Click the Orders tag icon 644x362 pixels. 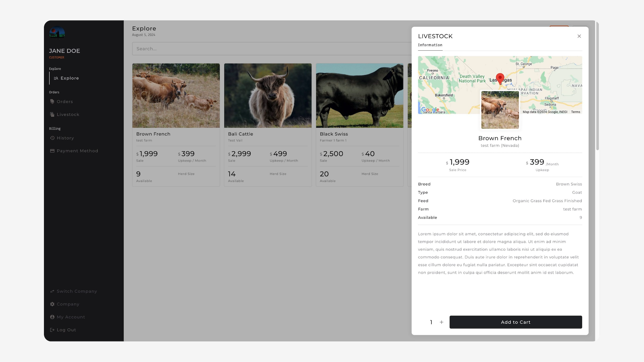click(52, 102)
